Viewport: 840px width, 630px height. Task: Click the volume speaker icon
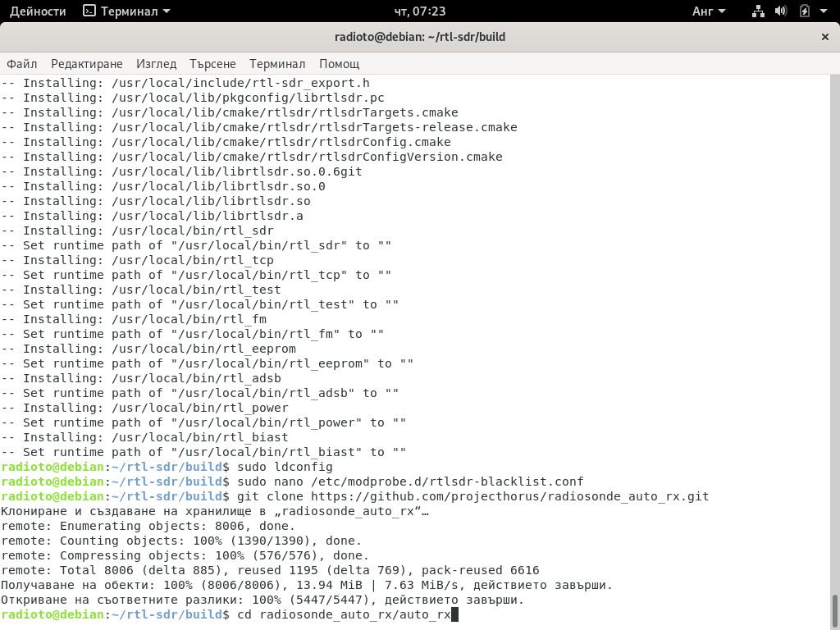[781, 11]
